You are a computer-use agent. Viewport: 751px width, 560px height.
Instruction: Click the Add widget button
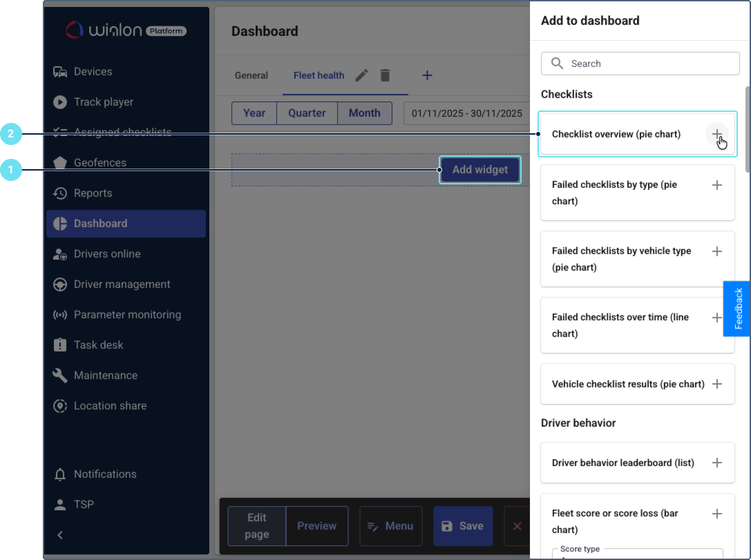[x=479, y=170]
